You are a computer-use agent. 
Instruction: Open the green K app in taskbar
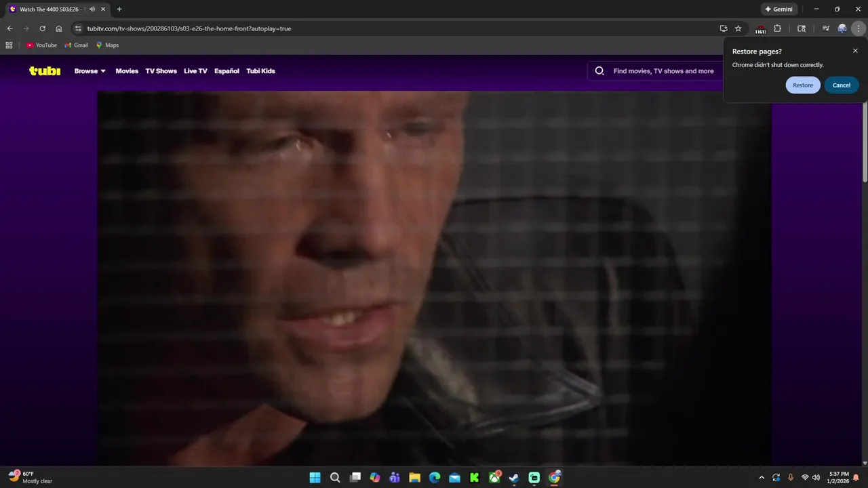[475, 478]
